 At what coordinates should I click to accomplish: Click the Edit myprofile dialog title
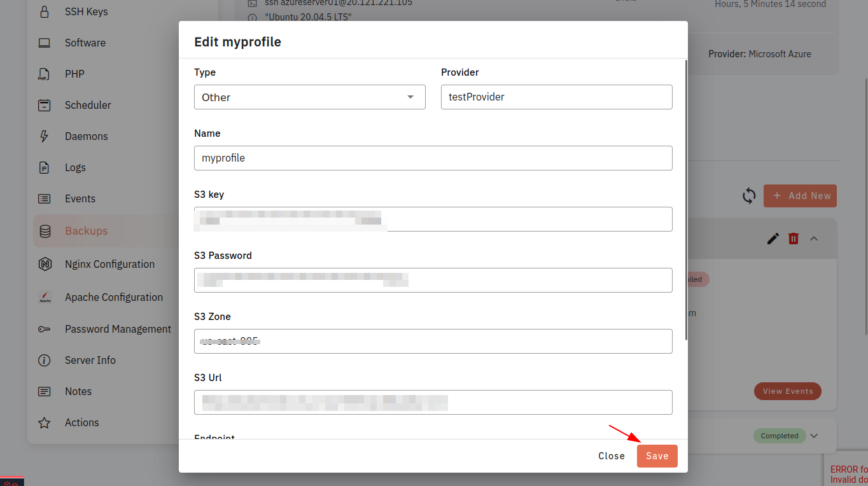237,42
